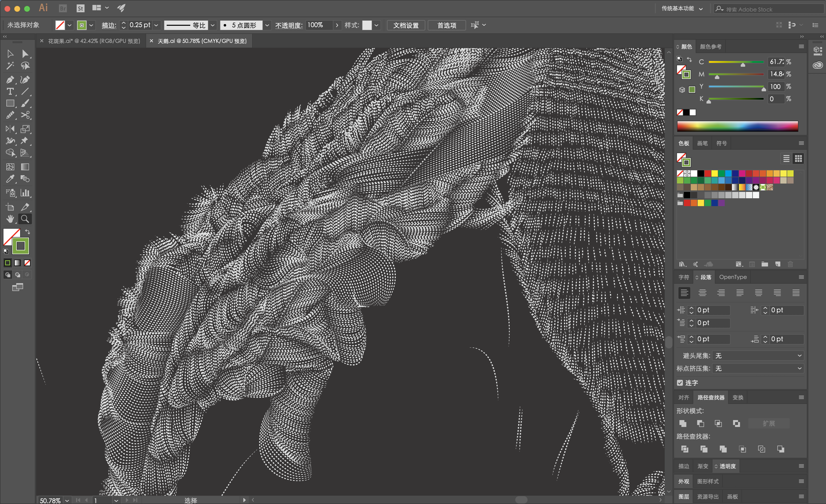Align paragraph text center
Viewport: 826px width, 504px height.
click(x=703, y=293)
